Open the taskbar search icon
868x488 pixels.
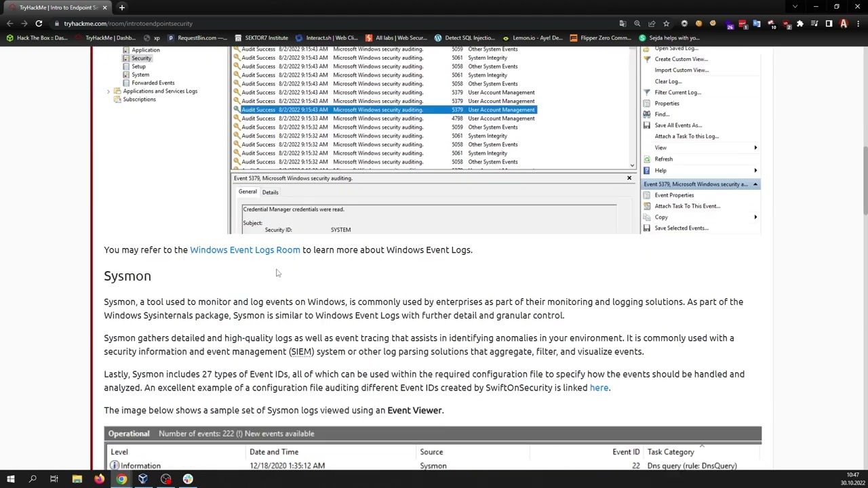click(33, 479)
